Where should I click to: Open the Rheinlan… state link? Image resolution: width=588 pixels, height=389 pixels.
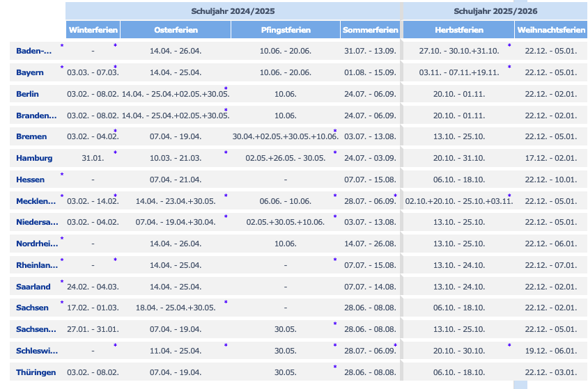click(37, 265)
